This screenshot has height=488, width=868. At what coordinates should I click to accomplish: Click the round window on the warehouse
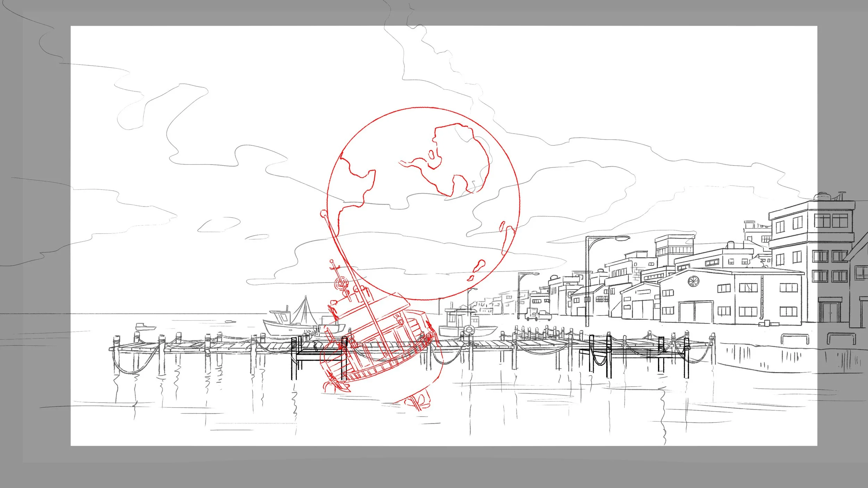point(693,281)
